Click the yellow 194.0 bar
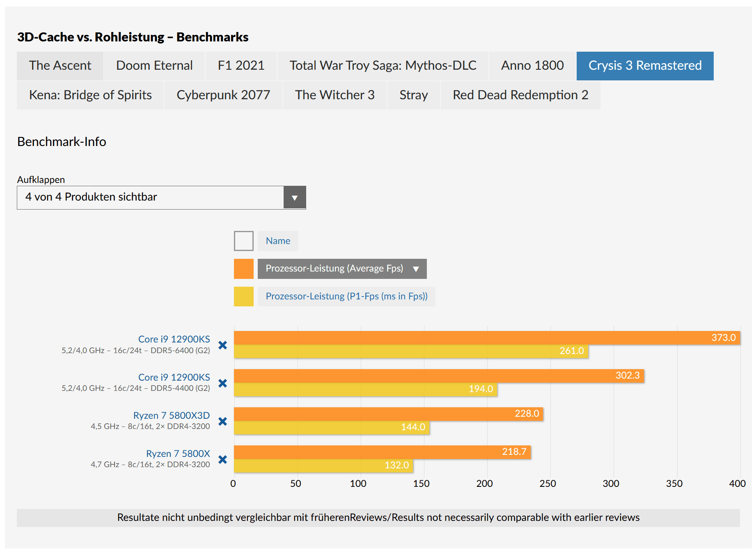 [366, 389]
